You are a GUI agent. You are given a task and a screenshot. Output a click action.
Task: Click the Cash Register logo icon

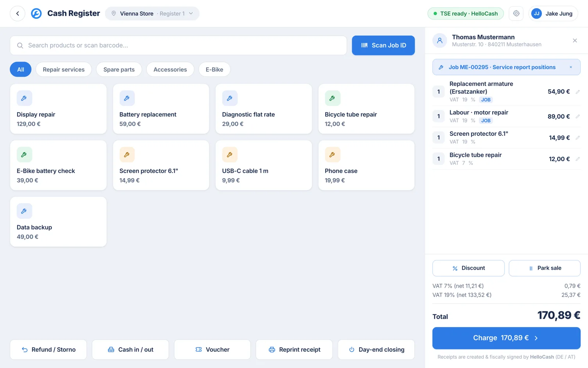[36, 14]
